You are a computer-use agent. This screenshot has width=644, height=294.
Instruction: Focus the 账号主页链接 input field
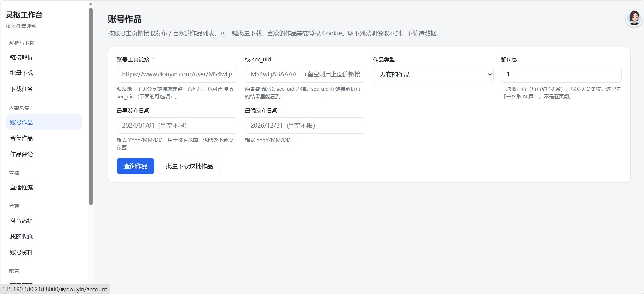coord(177,74)
